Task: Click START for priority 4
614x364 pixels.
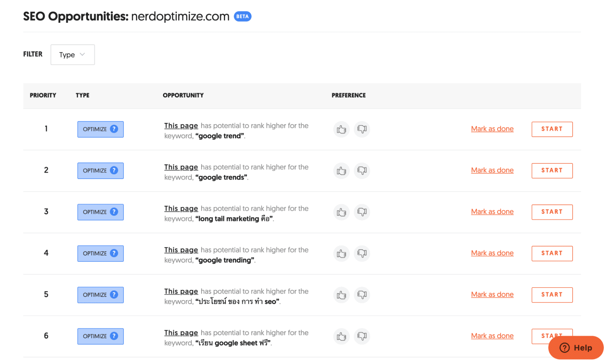Action: [x=552, y=253]
